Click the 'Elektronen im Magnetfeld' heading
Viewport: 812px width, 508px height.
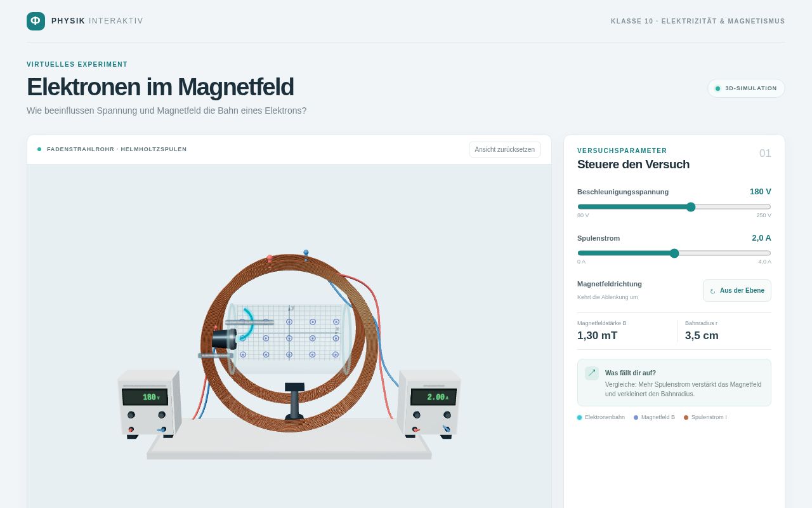click(x=160, y=87)
